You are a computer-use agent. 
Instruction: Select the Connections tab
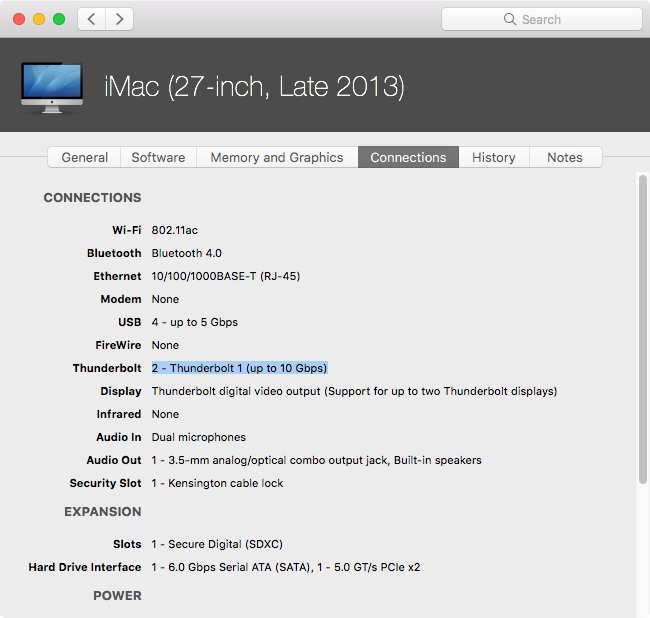point(408,157)
